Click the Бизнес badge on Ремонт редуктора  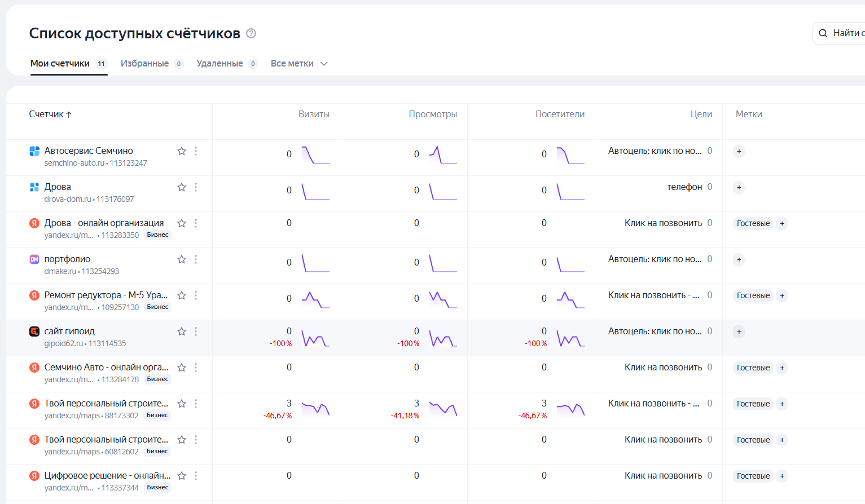(x=158, y=307)
